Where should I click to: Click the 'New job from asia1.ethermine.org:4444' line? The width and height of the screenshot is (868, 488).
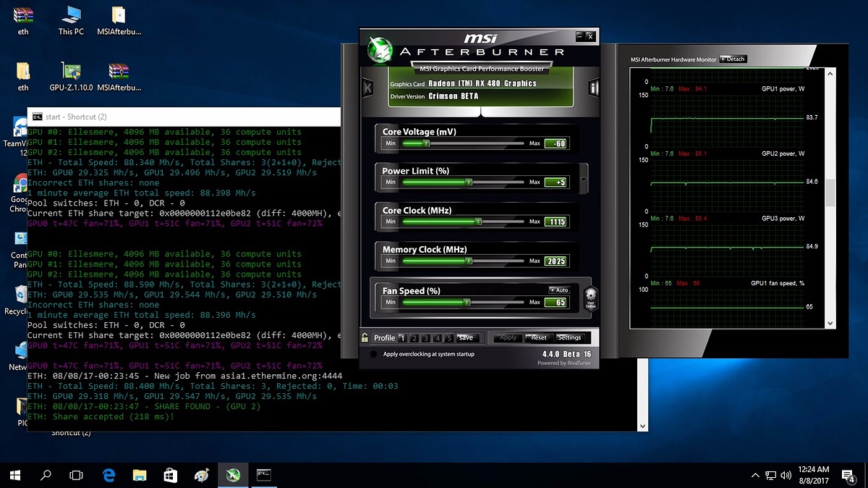pyautogui.click(x=184, y=376)
